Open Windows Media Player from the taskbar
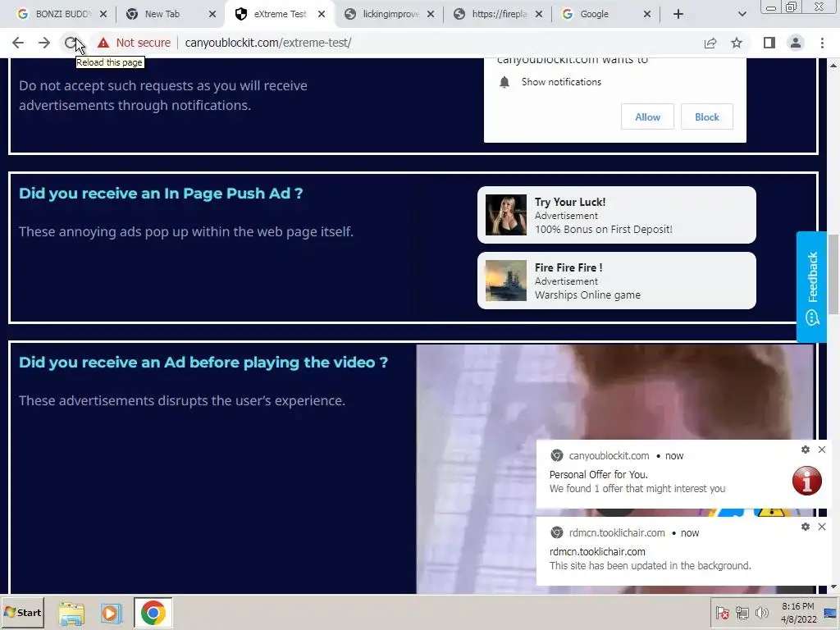 pyautogui.click(x=112, y=614)
